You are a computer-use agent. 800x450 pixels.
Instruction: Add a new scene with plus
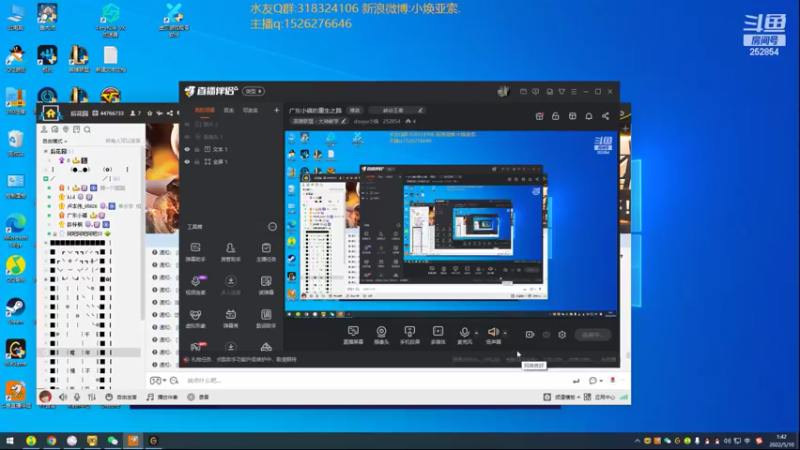click(x=277, y=110)
